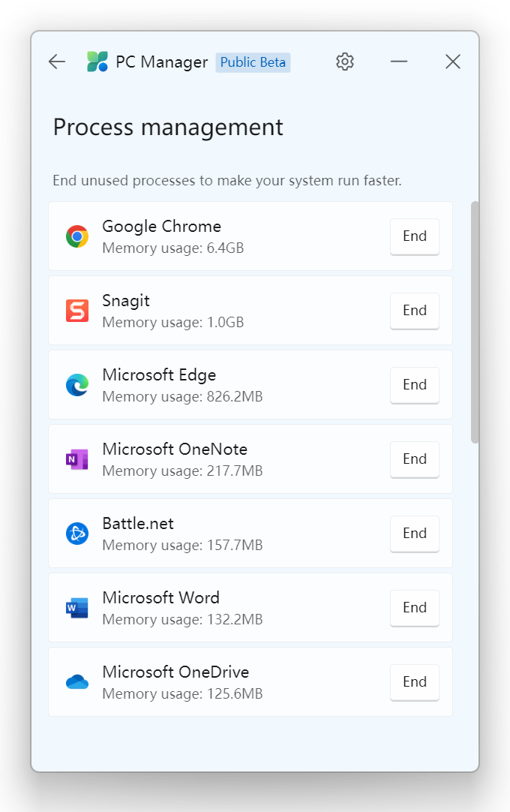The image size is (510, 812).
Task: Click the Microsoft OneDrive cloud icon
Action: (77, 682)
